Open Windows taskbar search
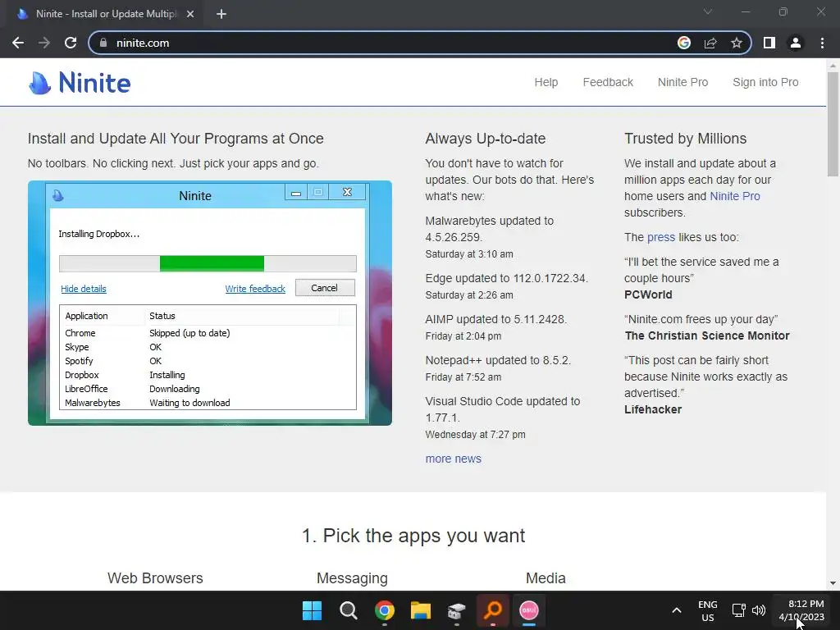The height and width of the screenshot is (630, 840). [348, 610]
